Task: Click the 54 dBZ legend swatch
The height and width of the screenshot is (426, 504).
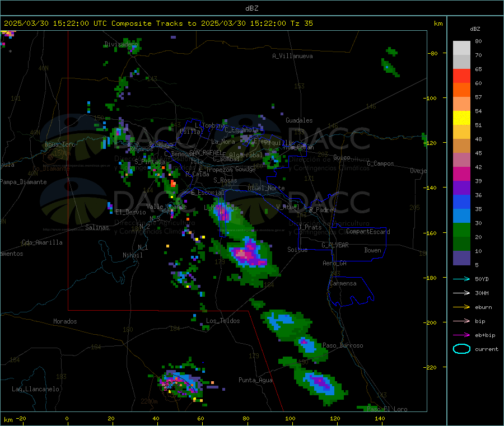Action: [461, 104]
